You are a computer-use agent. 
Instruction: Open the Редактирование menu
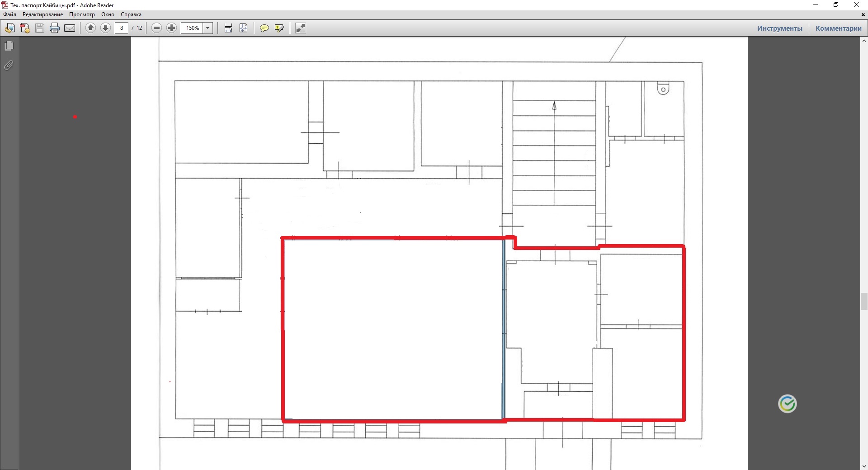tap(43, 14)
